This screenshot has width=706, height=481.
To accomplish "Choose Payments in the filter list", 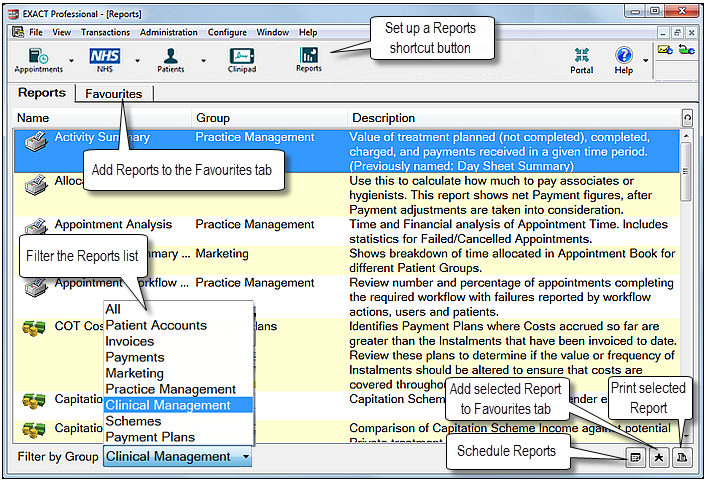I will pos(178,357).
